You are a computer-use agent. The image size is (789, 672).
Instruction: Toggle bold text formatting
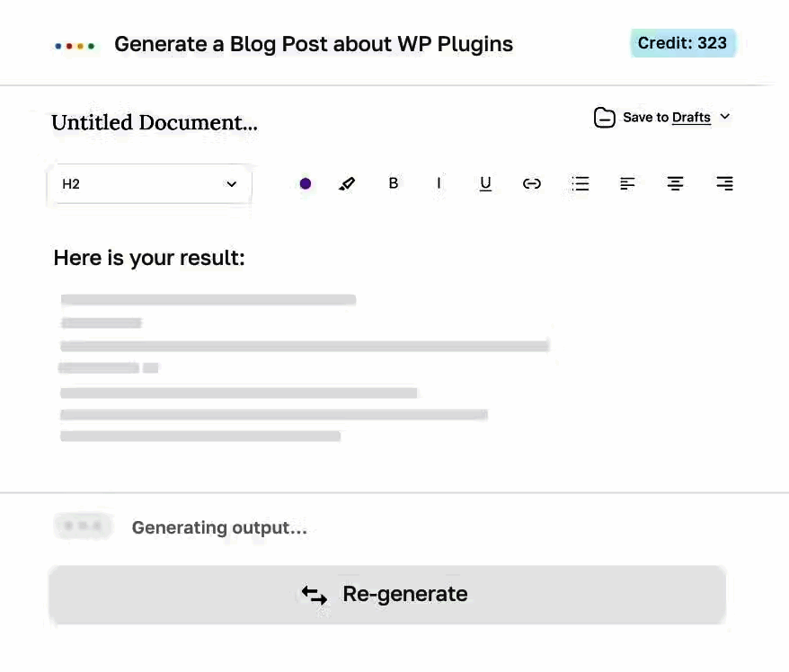(393, 183)
